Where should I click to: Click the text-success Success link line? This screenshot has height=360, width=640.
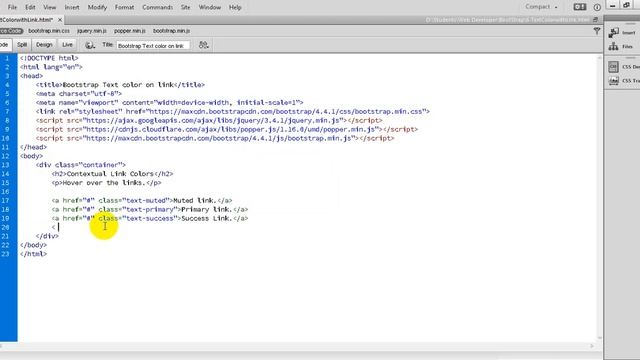pyautogui.click(x=150, y=218)
